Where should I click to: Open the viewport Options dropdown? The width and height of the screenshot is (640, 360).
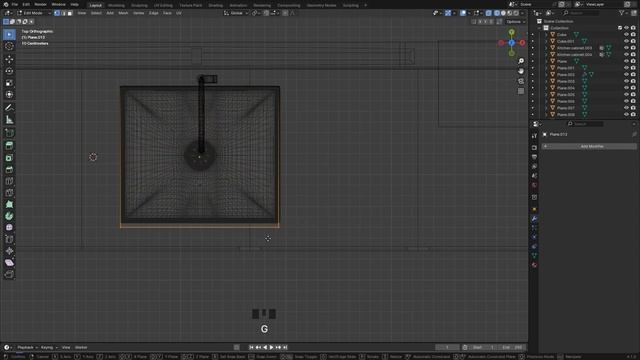tap(516, 22)
